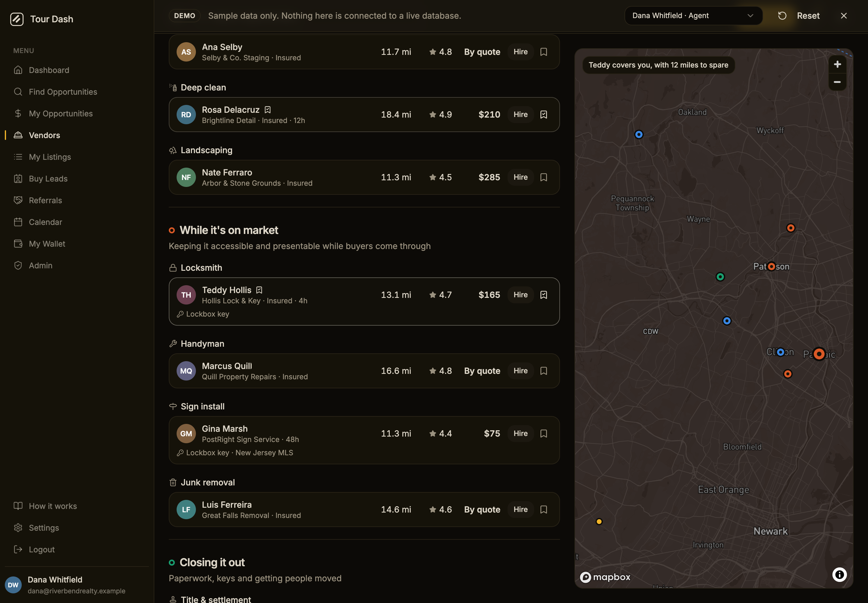Go to Dashboard in the menu
Image resolution: width=868 pixels, height=603 pixels.
coord(77,70)
